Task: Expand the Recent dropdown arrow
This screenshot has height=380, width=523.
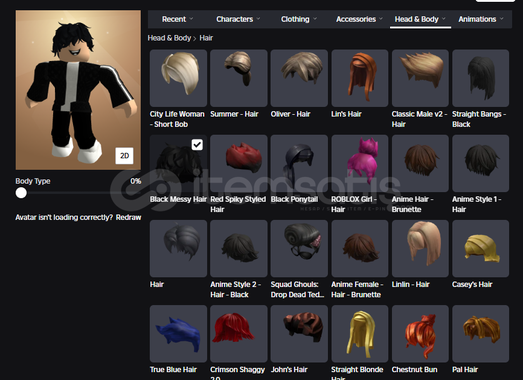Action: pyautogui.click(x=191, y=19)
